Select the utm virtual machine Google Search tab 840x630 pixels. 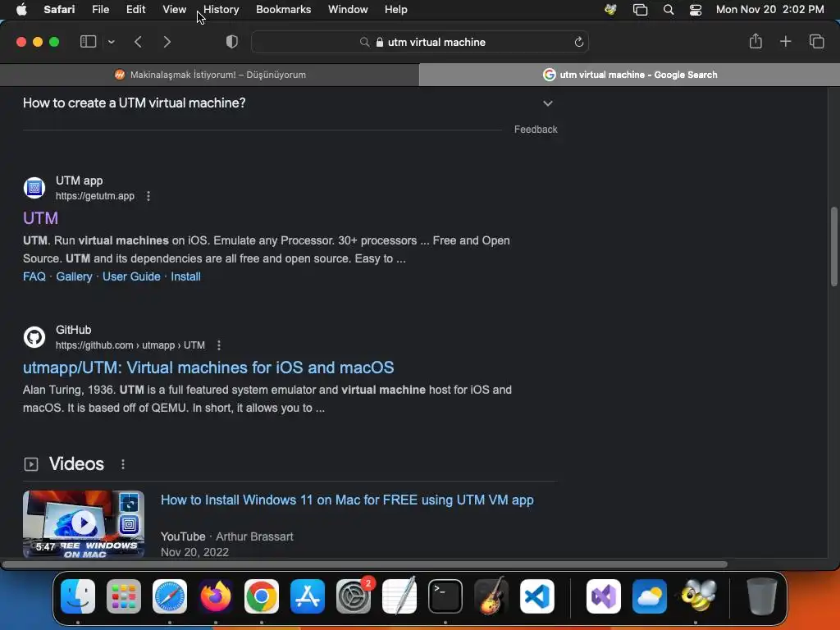click(x=629, y=75)
